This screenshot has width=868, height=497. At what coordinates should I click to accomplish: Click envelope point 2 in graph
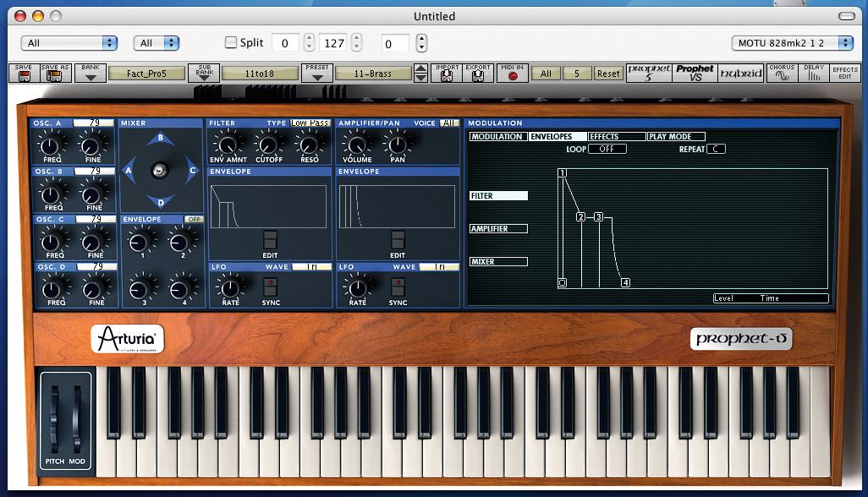pyautogui.click(x=580, y=216)
